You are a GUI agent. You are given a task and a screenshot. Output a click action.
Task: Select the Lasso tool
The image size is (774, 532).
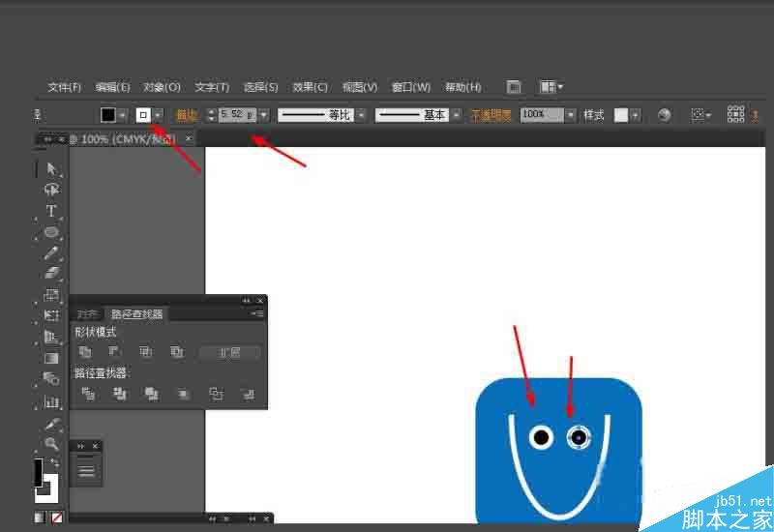point(51,190)
